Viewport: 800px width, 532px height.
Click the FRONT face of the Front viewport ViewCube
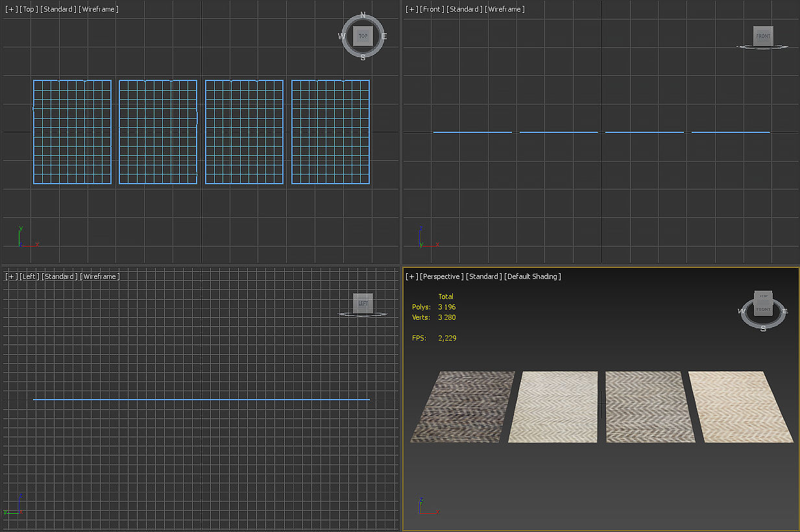[763, 36]
